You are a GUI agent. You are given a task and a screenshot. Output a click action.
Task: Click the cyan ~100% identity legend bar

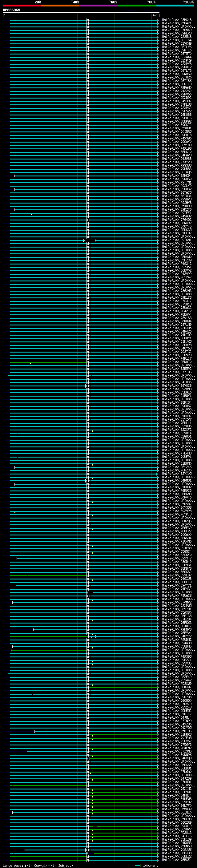pos(175,6)
